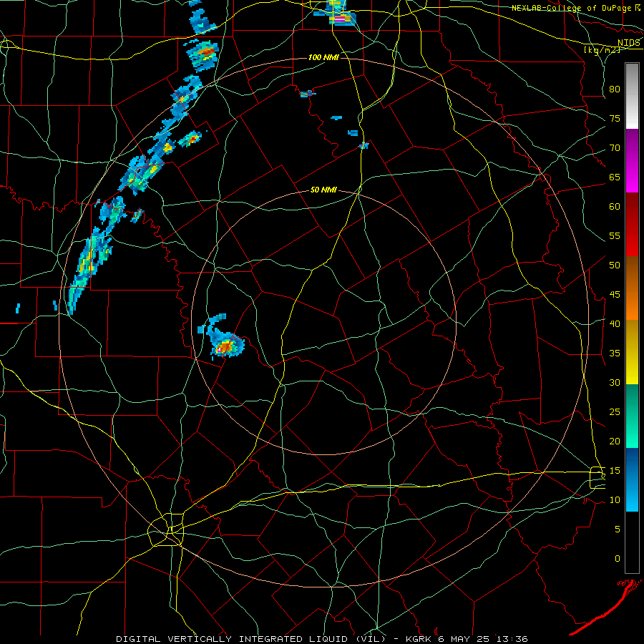Screen dimensions: 644x644
Task: Click the light blue segment of the color scale
Action: tap(632, 479)
